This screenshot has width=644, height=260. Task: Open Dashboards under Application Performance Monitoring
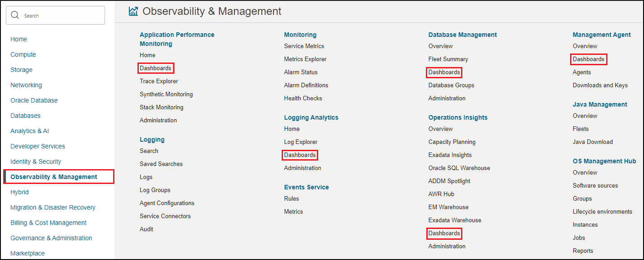155,68
